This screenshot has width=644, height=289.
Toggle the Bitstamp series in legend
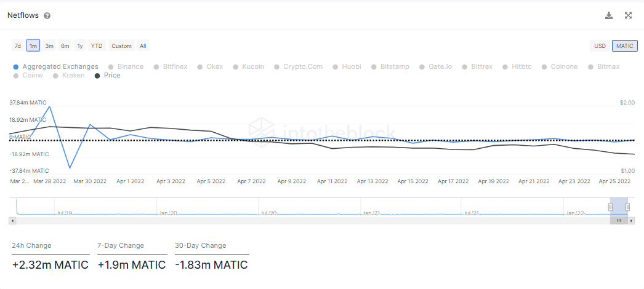tap(390, 66)
